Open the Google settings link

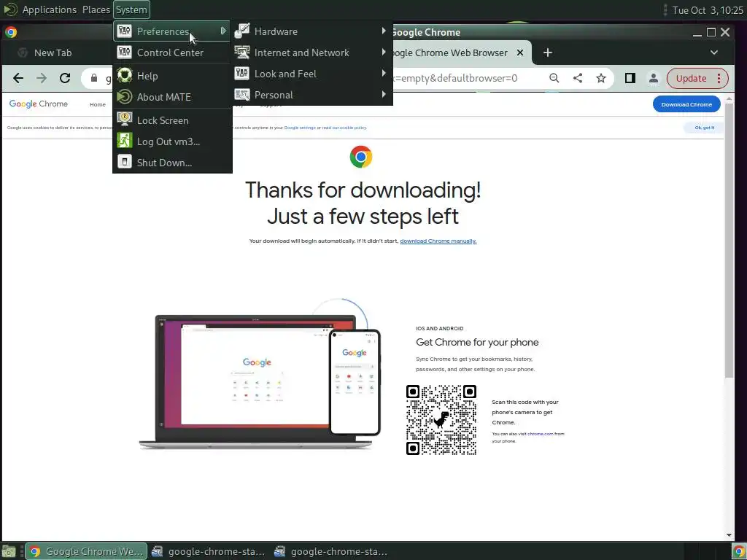pos(300,128)
